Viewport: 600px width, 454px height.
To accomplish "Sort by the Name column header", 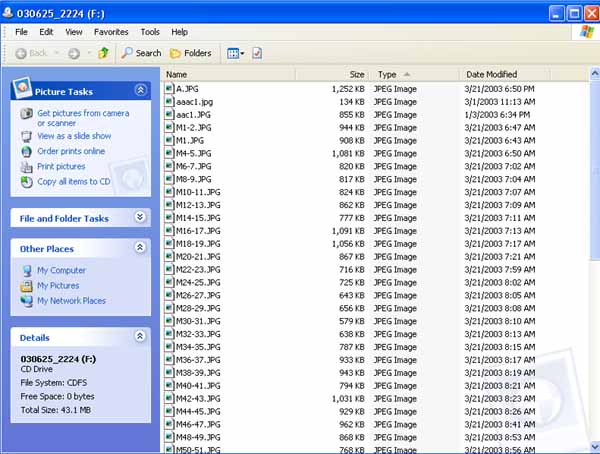I will (x=228, y=74).
